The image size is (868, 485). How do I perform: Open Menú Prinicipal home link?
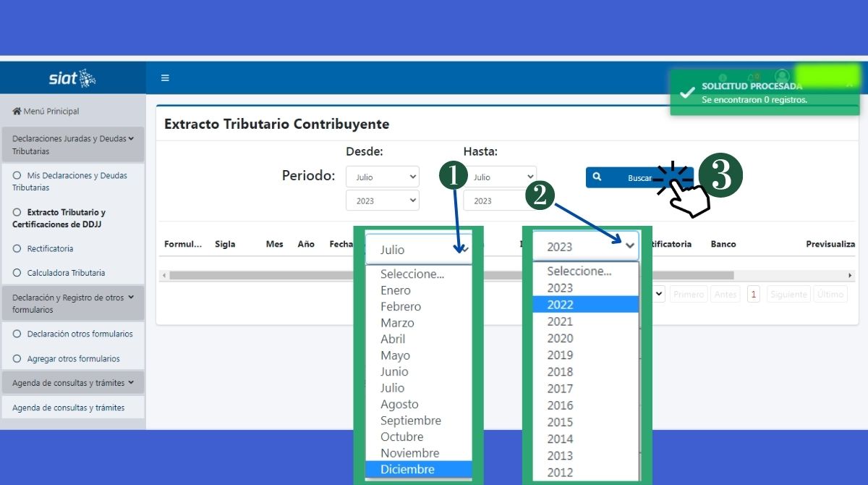(x=46, y=111)
